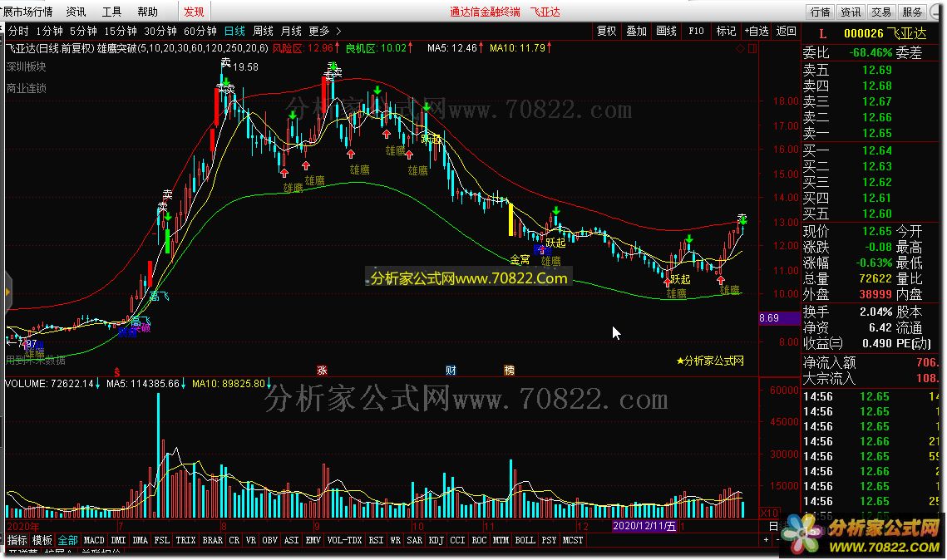Open the F10 company info
This screenshot has width=947, height=560.
click(696, 31)
